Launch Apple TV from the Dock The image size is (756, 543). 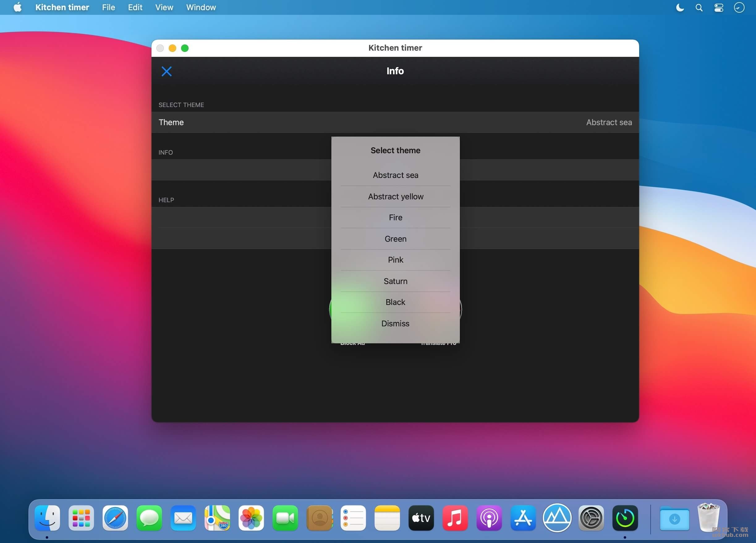[421, 518]
